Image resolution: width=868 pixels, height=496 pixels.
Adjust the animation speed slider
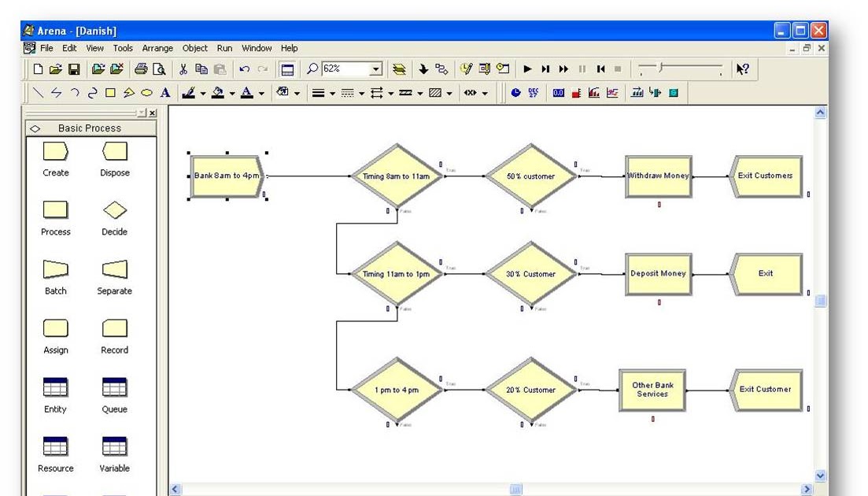tap(659, 68)
